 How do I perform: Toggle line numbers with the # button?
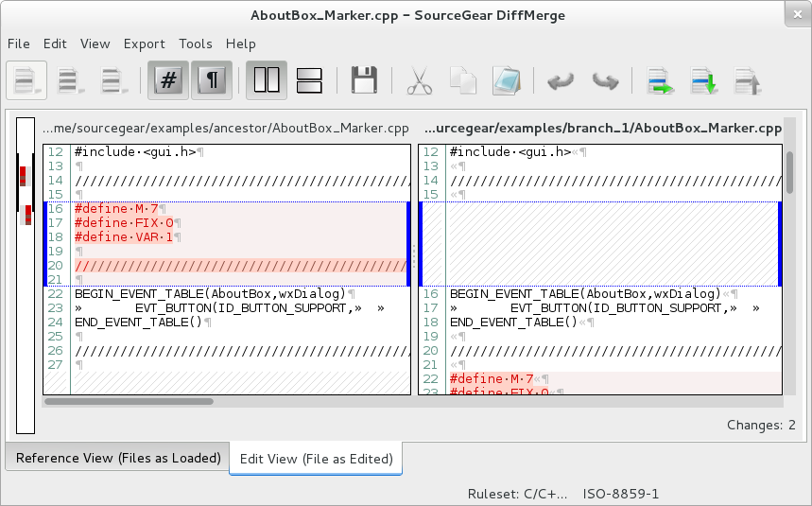(168, 81)
